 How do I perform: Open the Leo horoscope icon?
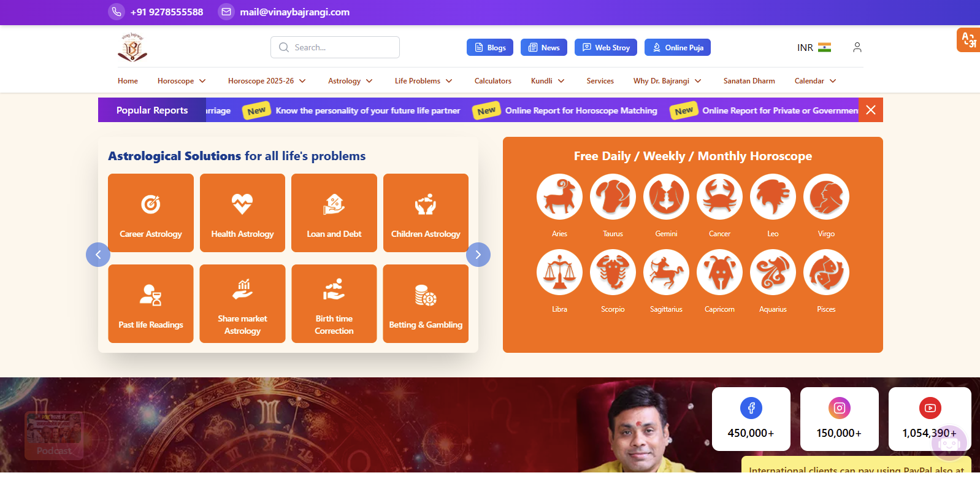(773, 197)
